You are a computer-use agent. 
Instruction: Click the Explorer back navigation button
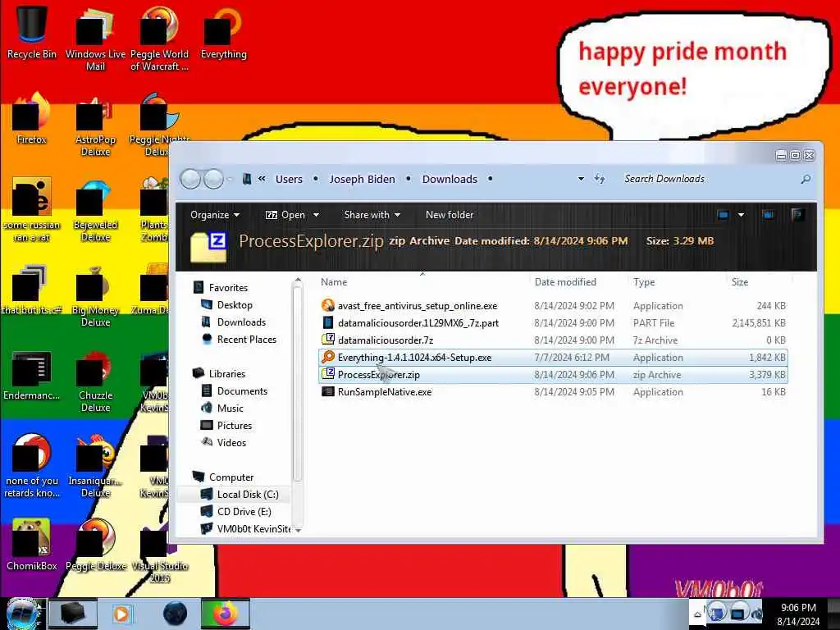tap(190, 179)
